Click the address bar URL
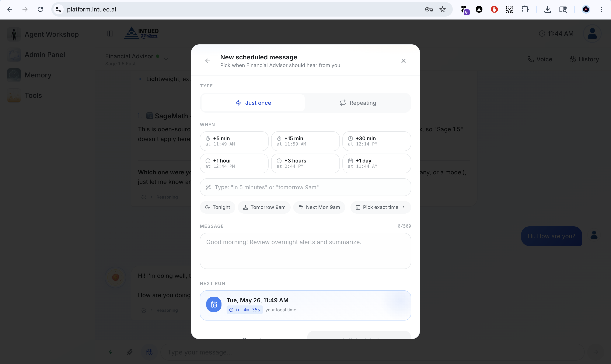This screenshot has height=364, width=611. tap(91, 9)
